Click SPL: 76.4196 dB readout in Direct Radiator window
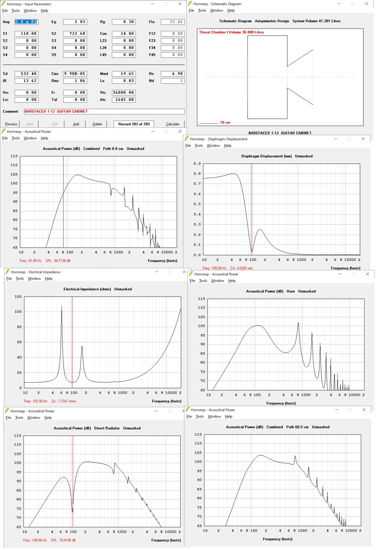This screenshot has height=550, width=392. pos(63,540)
